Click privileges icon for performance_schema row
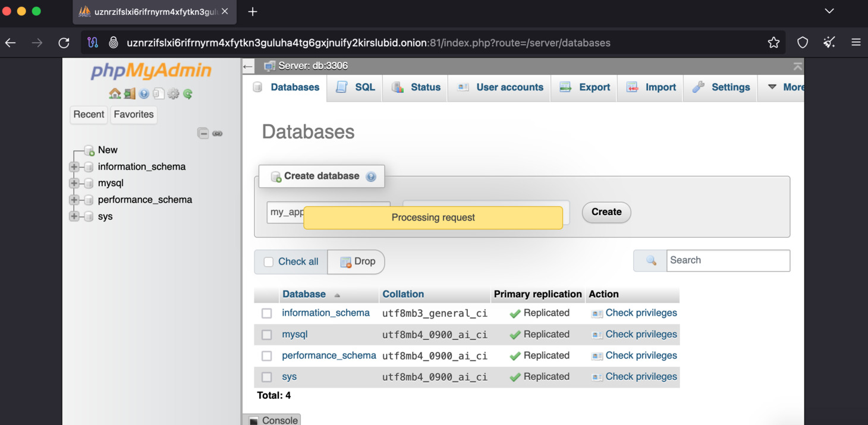868x425 pixels. click(597, 356)
